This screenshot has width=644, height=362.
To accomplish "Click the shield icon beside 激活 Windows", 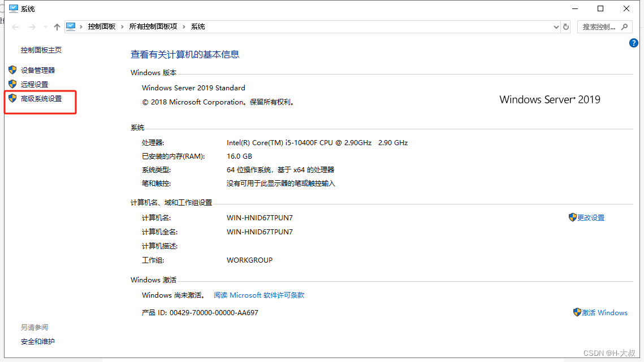I will pos(577,312).
